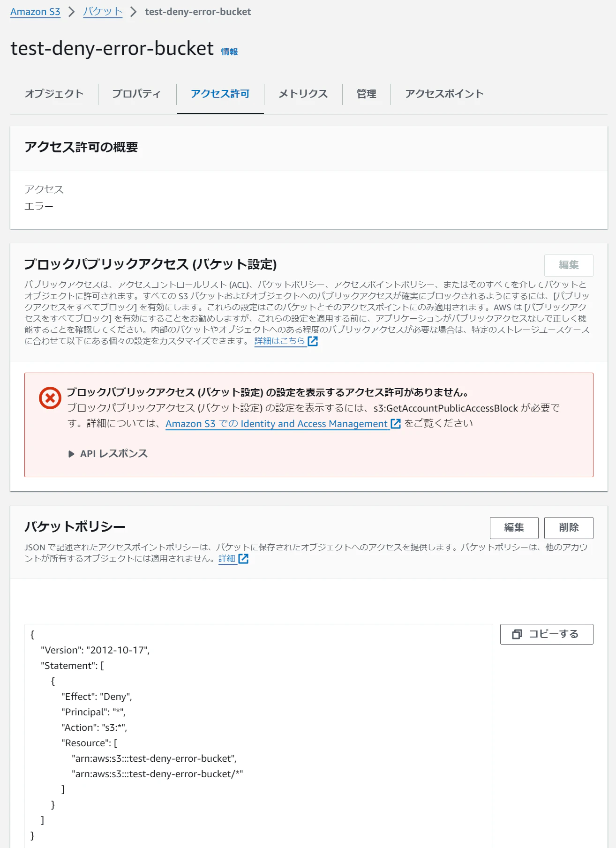
Task: Expand the API レスポンス section
Action: tap(108, 454)
